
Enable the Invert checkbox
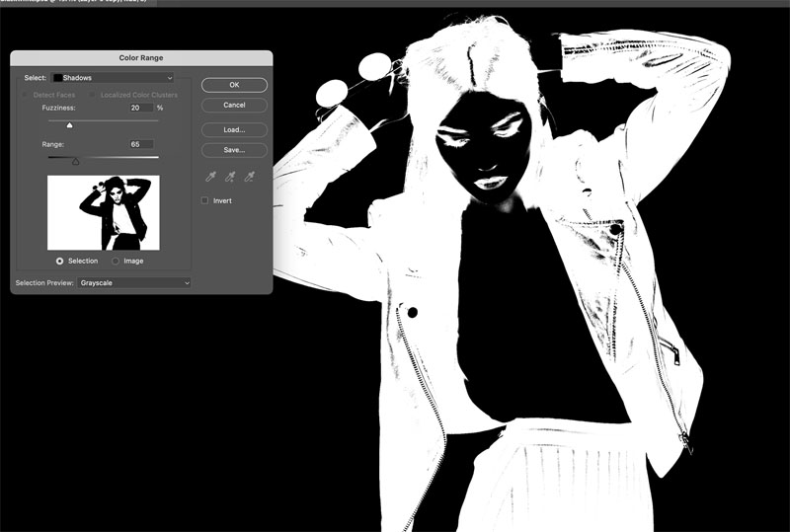pos(204,200)
